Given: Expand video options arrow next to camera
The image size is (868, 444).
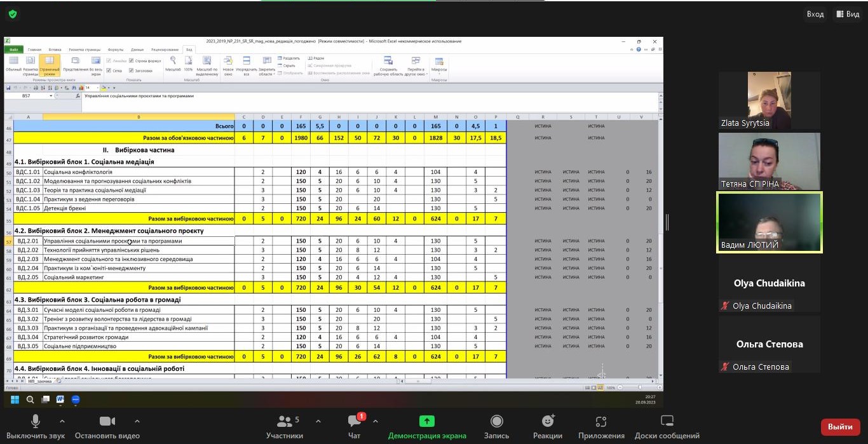Looking at the screenshot, I should [137, 421].
